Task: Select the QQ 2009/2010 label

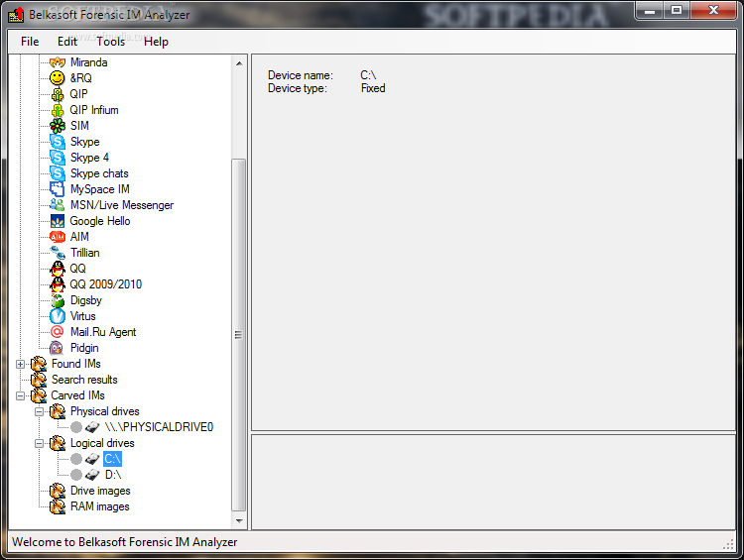Action: click(x=106, y=284)
